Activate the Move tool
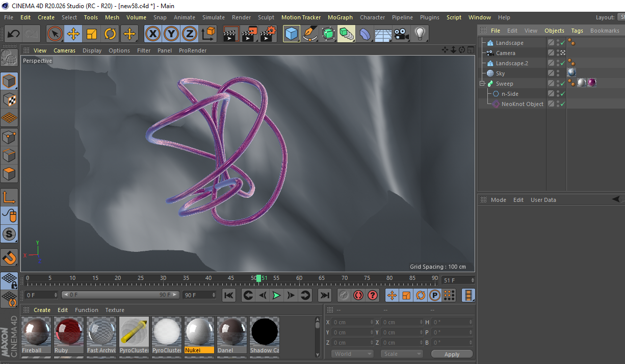The height and width of the screenshot is (364, 625). [73, 34]
